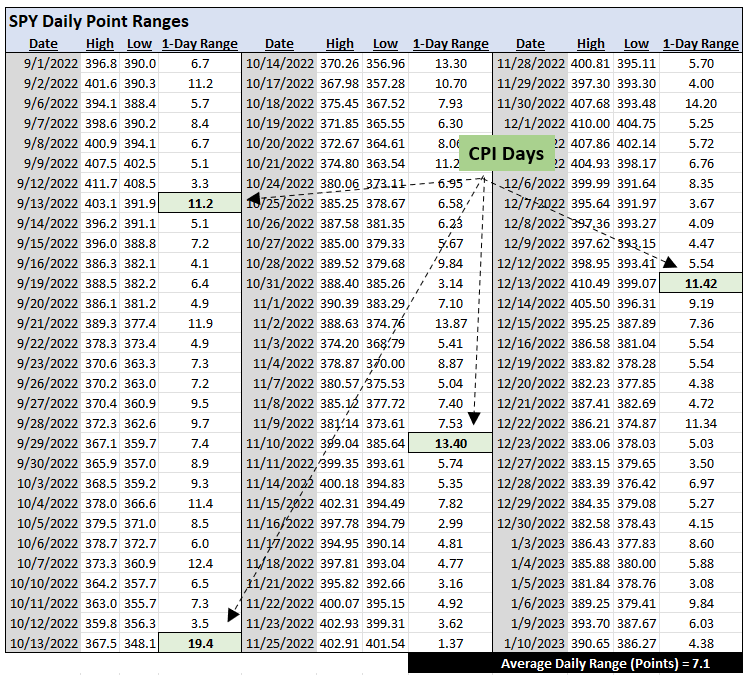This screenshot has width=745, height=675.
Task: Click range value 3.3 for 9/12/2022
Action: pos(200,183)
